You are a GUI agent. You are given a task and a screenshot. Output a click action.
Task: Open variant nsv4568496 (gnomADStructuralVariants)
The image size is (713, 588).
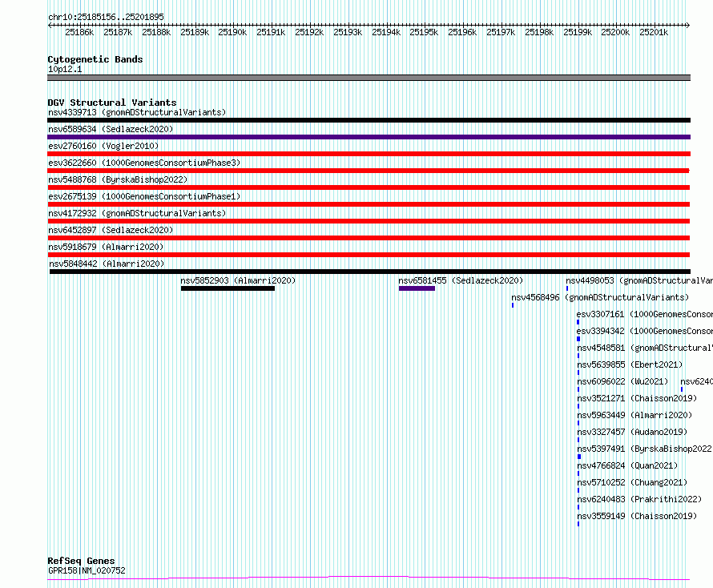pos(600,297)
